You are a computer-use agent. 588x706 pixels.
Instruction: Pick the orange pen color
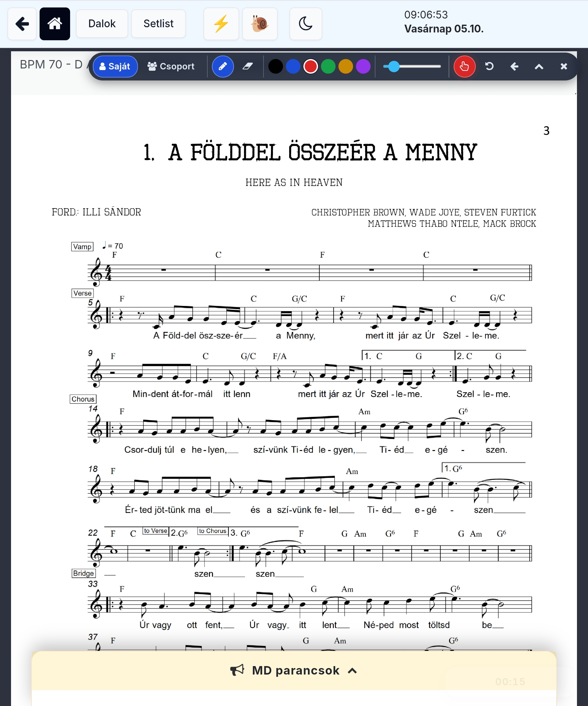tap(346, 67)
